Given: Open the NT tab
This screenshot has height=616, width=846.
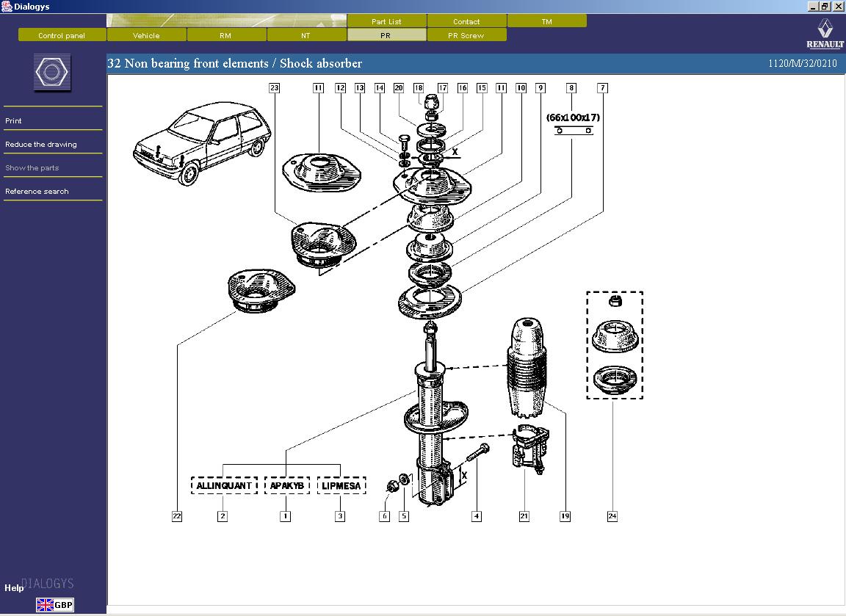Looking at the screenshot, I should coord(306,35).
